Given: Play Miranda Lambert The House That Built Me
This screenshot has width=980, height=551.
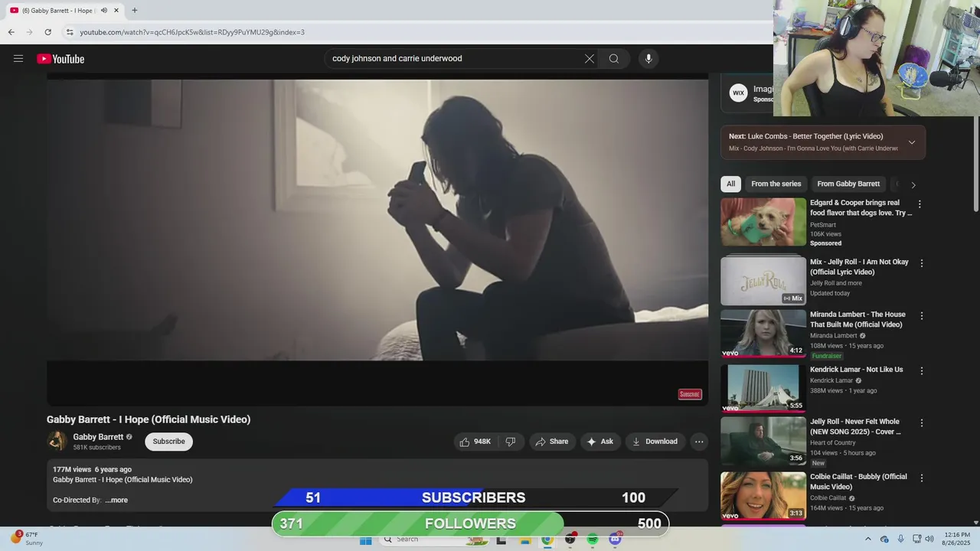Looking at the screenshot, I should [x=763, y=334].
